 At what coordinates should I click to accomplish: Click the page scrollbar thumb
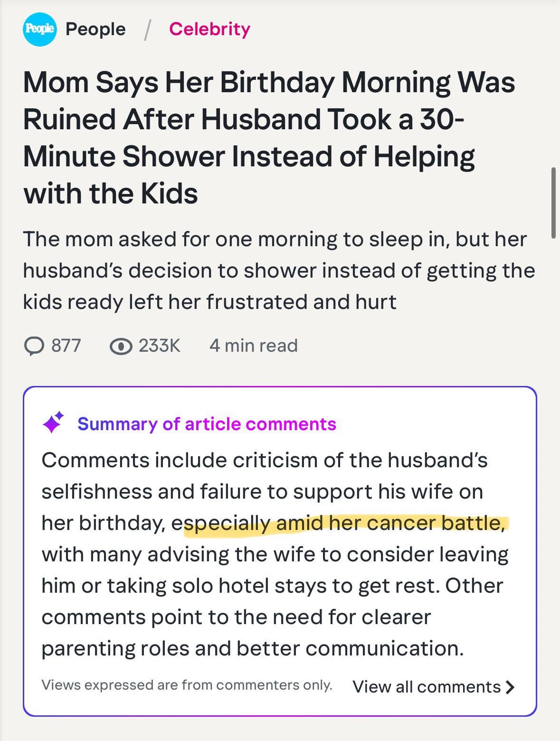553,202
